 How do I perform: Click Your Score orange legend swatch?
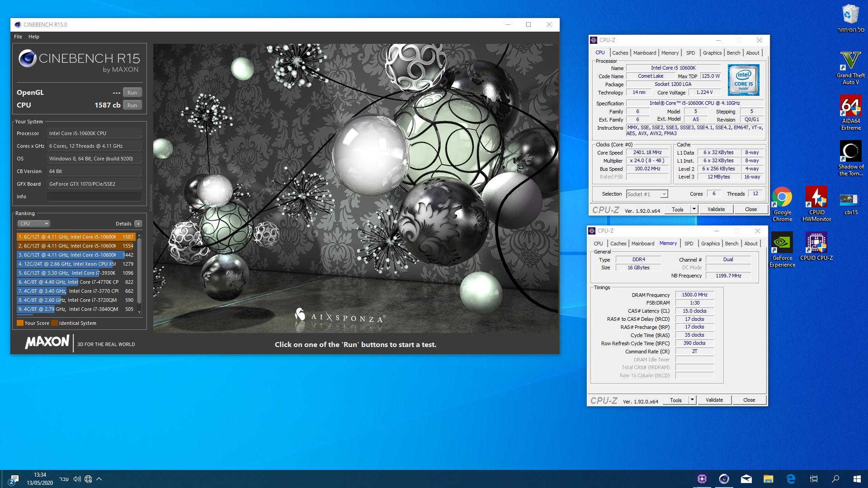pos(20,323)
